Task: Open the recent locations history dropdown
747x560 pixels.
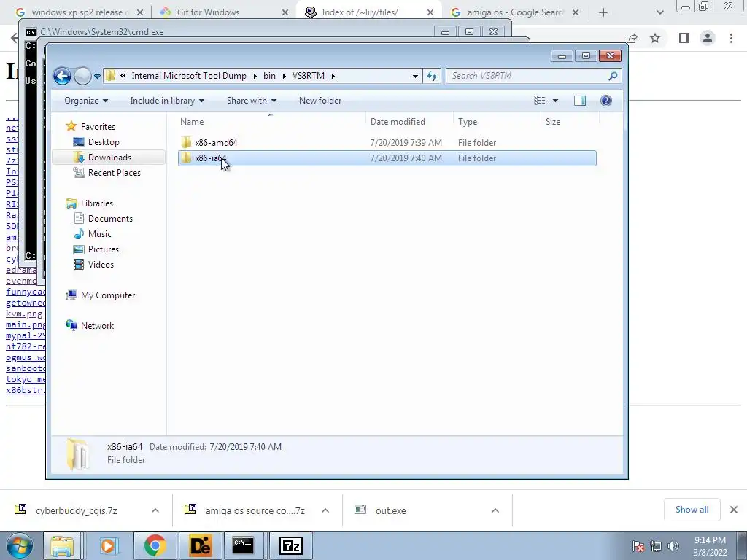Action: coord(97,76)
